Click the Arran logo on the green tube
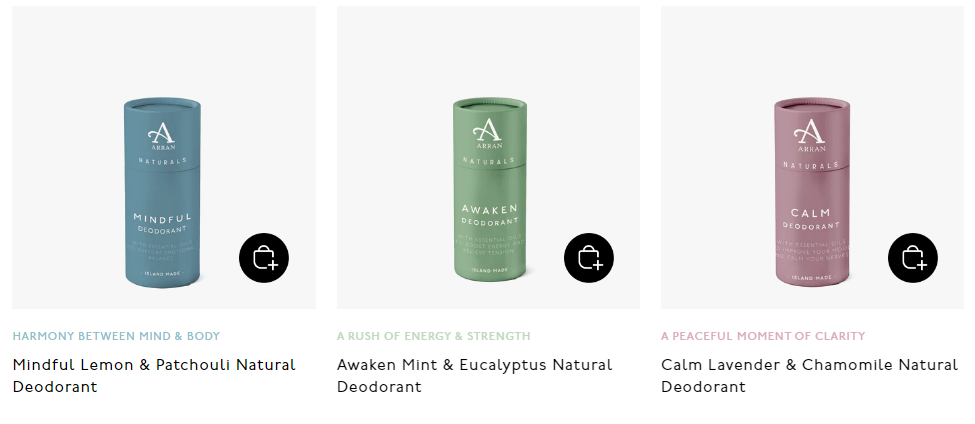 (487, 134)
